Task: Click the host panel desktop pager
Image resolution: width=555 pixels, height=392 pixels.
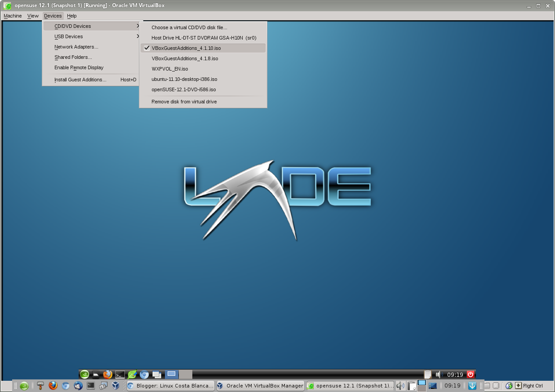Action: click(422, 386)
